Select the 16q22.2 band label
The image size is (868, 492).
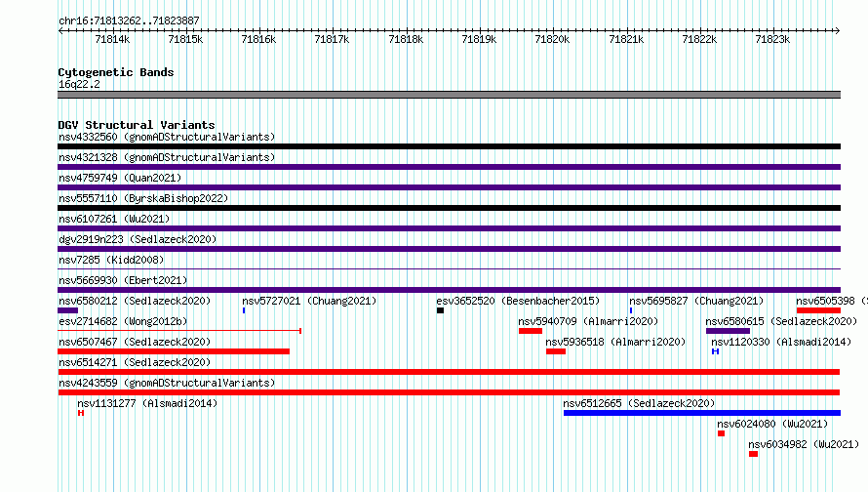click(x=79, y=84)
